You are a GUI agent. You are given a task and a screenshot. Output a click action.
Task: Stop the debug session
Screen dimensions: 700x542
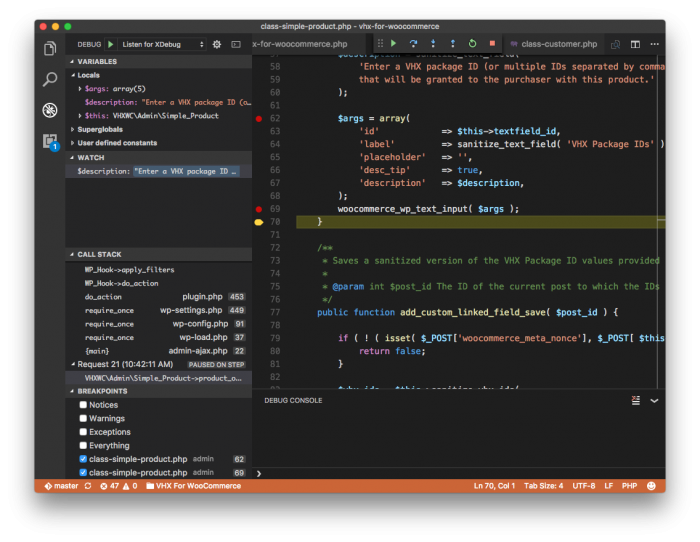(492, 43)
